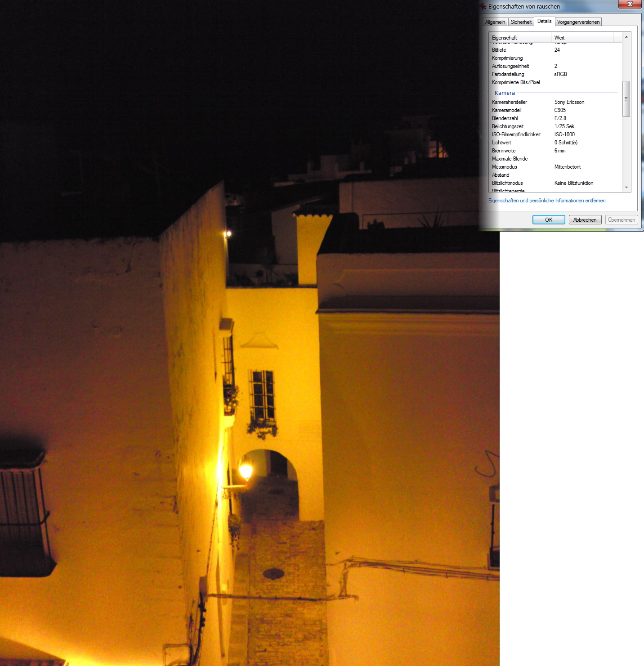The height and width of the screenshot is (666, 644).
Task: Click the Bittiefe value 24
Action: click(x=557, y=50)
